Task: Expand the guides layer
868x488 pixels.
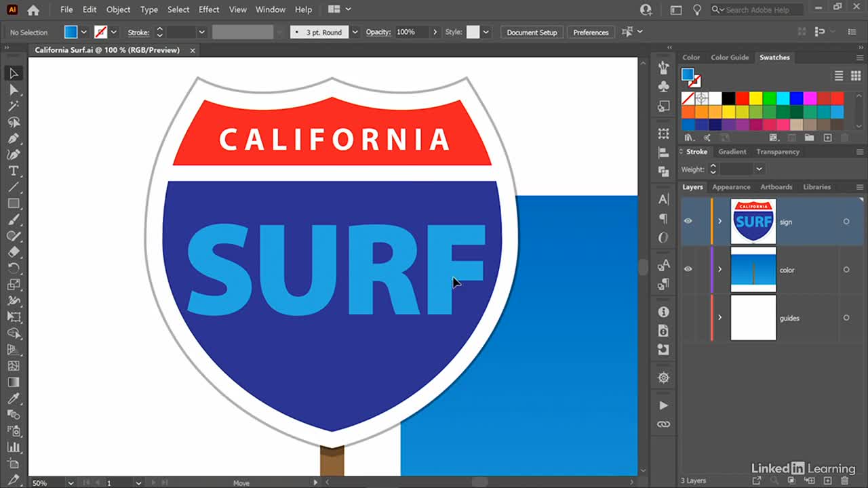Action: pyautogui.click(x=719, y=318)
